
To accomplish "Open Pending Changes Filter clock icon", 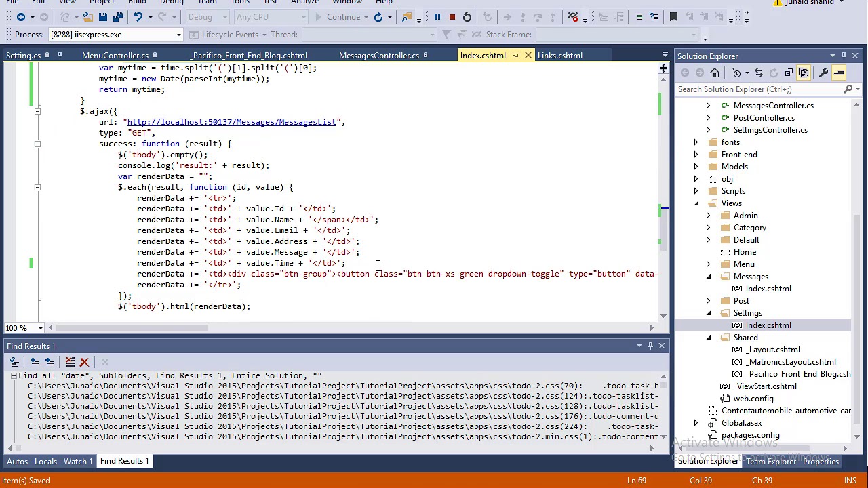I will click(737, 73).
